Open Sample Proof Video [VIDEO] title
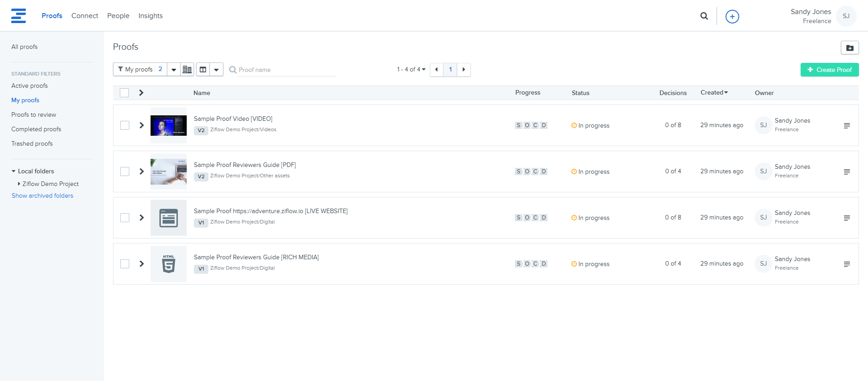This screenshot has width=868, height=381. [x=233, y=119]
